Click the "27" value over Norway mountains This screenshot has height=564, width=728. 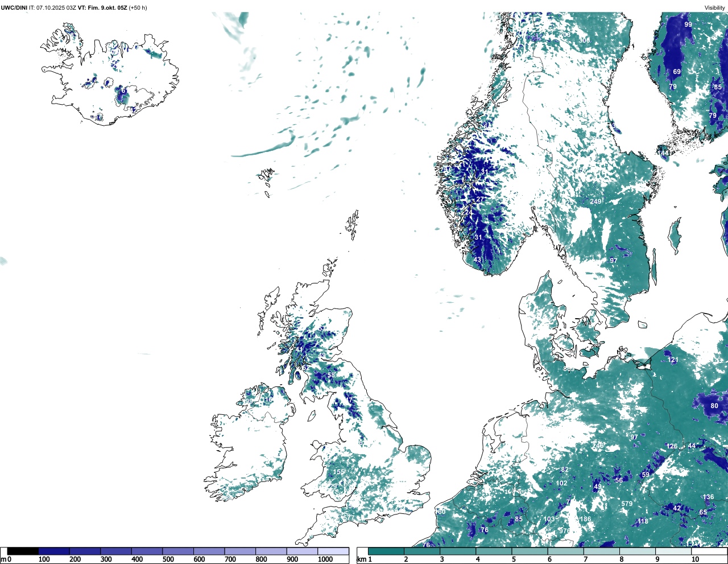pos(480,199)
